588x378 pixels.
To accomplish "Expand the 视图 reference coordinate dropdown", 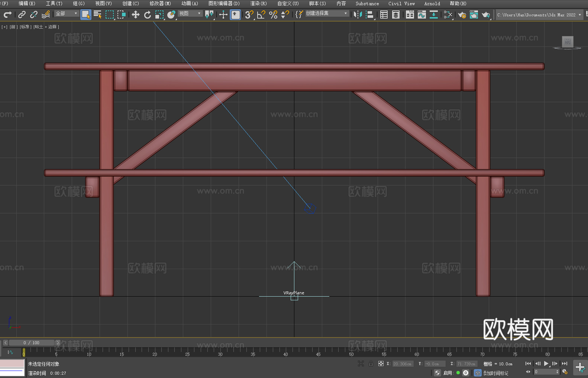I will (190, 14).
